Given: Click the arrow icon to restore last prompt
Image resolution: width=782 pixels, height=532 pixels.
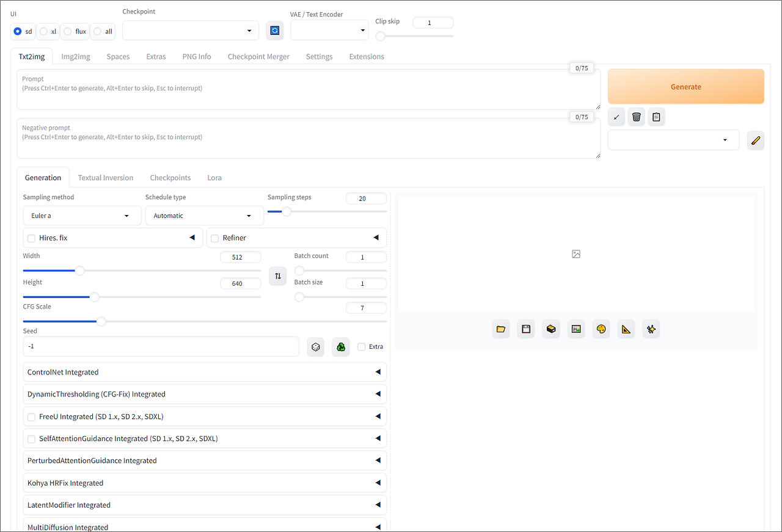Looking at the screenshot, I should pyautogui.click(x=616, y=117).
